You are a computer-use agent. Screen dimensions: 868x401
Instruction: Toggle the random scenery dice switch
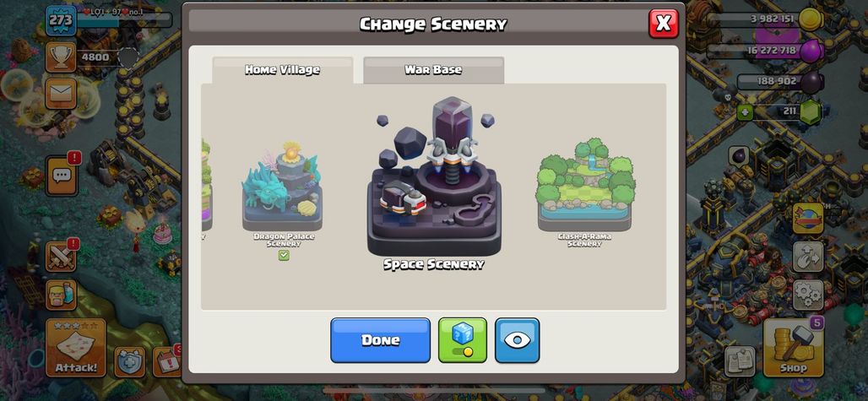462,340
